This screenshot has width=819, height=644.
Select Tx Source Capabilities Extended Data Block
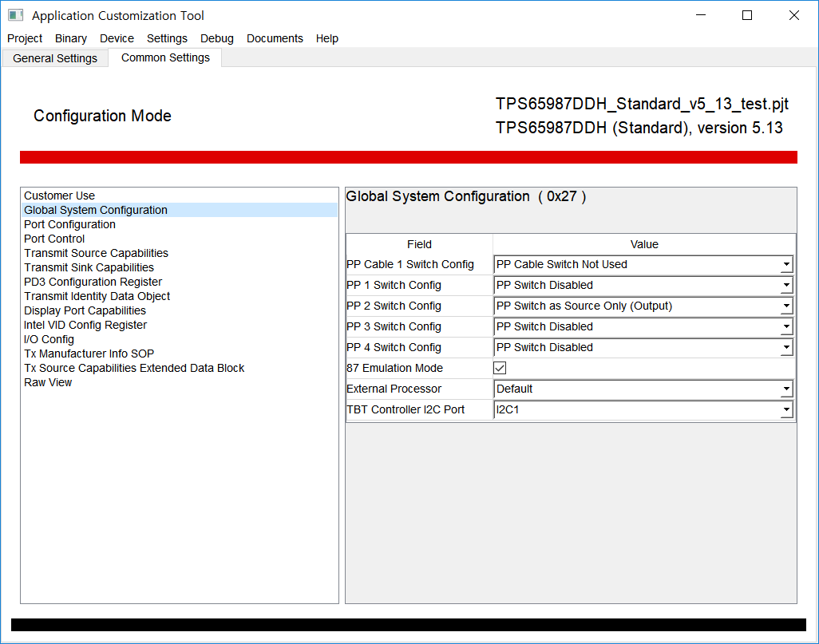180,368
